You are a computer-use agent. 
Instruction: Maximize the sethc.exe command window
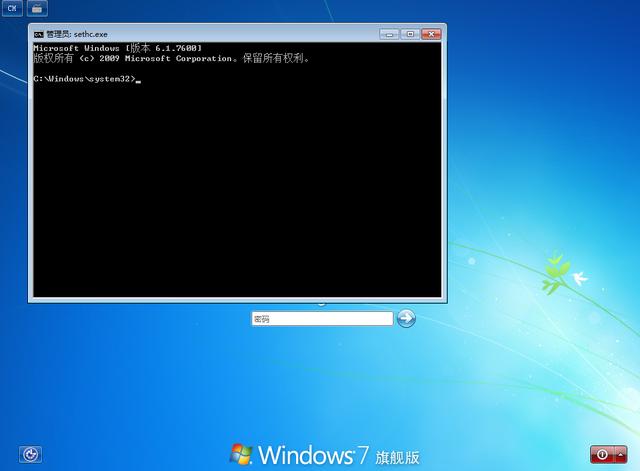(x=410, y=34)
